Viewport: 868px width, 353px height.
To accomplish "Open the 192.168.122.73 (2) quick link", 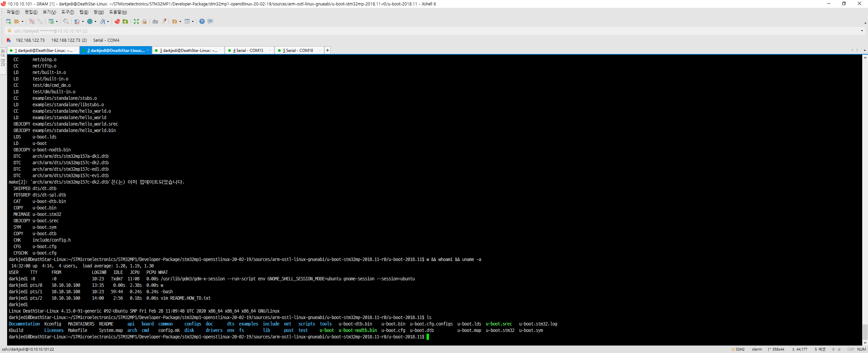I will [69, 40].
